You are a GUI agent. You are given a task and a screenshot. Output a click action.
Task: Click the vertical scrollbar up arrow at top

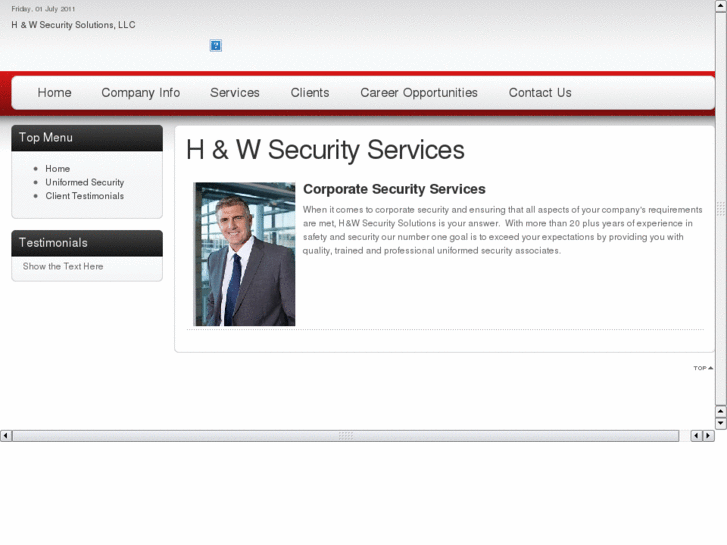(721, 6)
